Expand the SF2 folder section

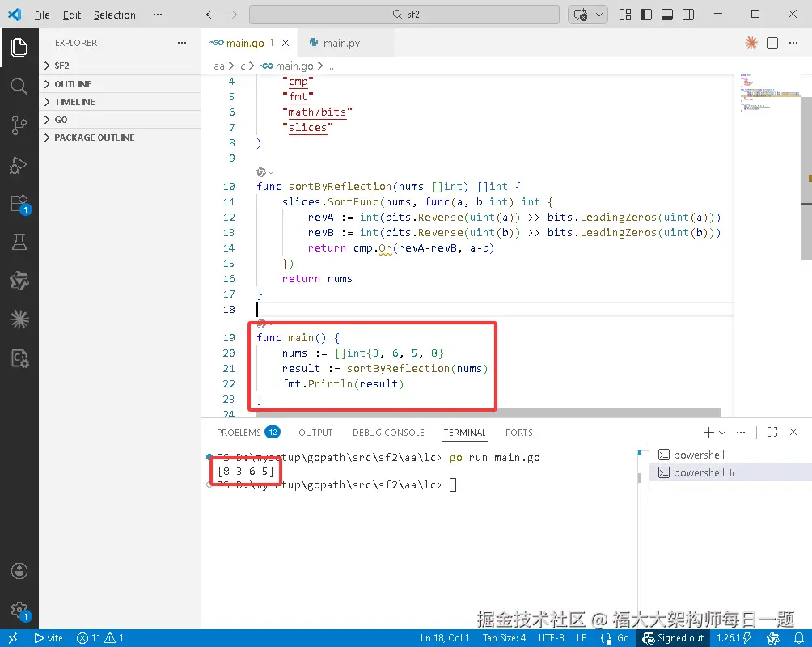click(x=120, y=66)
